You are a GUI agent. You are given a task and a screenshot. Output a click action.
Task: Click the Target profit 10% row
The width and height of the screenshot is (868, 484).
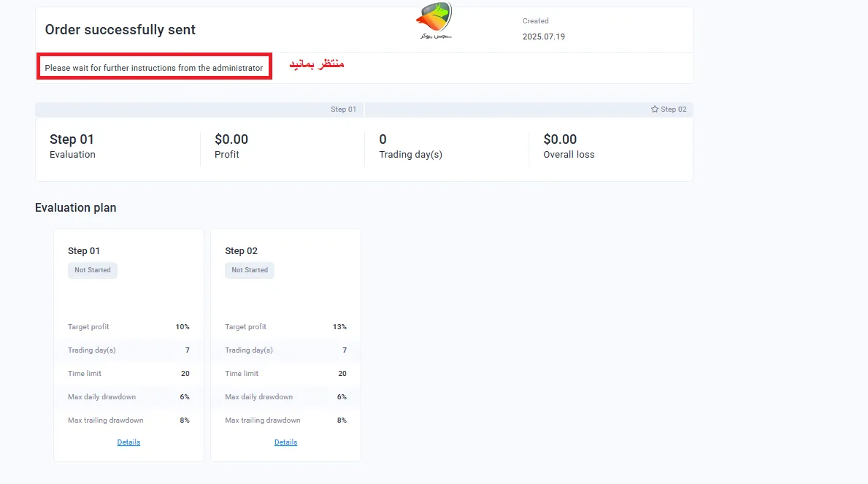128,326
